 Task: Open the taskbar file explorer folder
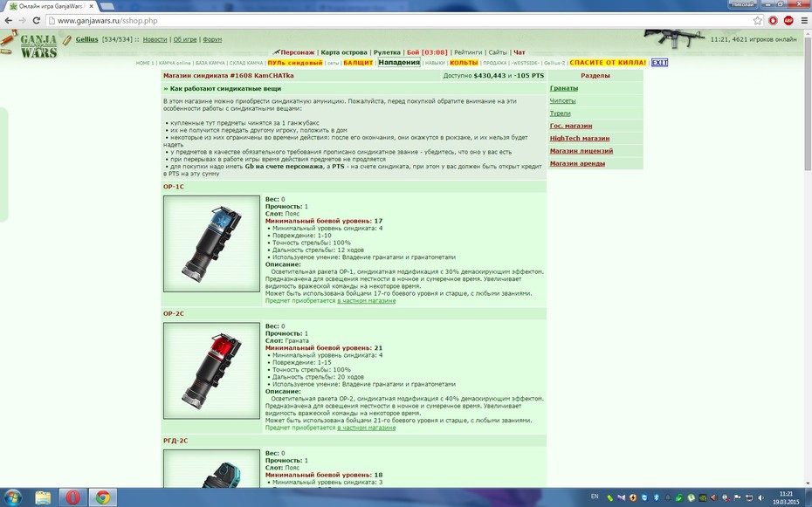click(x=43, y=497)
